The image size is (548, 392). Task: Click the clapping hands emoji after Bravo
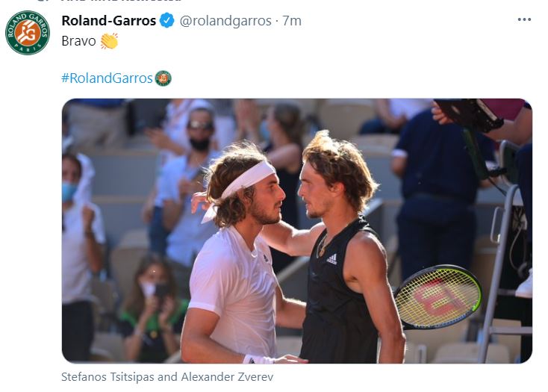(109, 41)
